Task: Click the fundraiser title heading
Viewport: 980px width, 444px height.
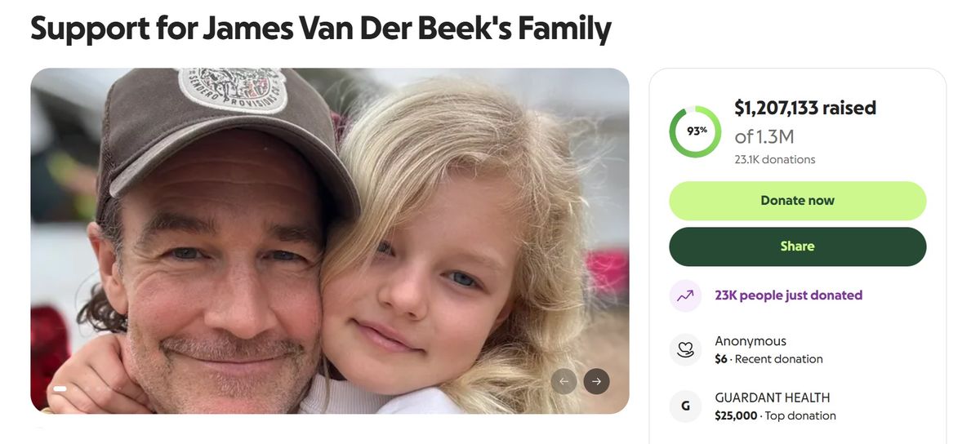Action: pyautogui.click(x=321, y=29)
